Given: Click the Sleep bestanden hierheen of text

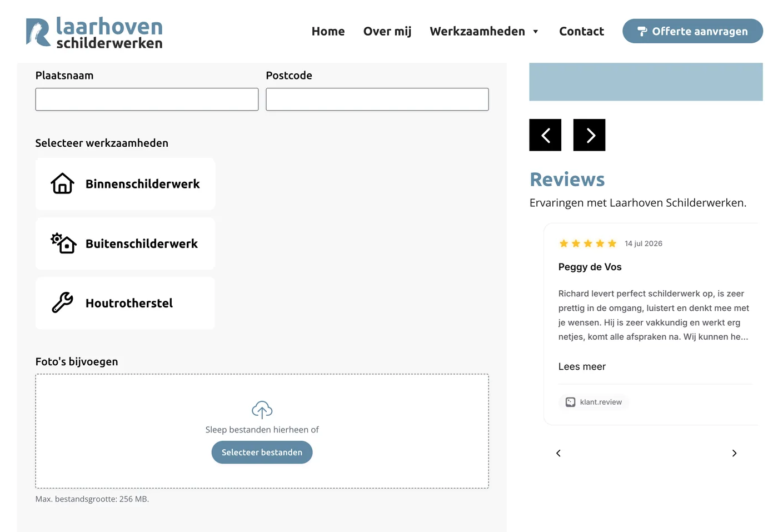Looking at the screenshot, I should pos(262,430).
